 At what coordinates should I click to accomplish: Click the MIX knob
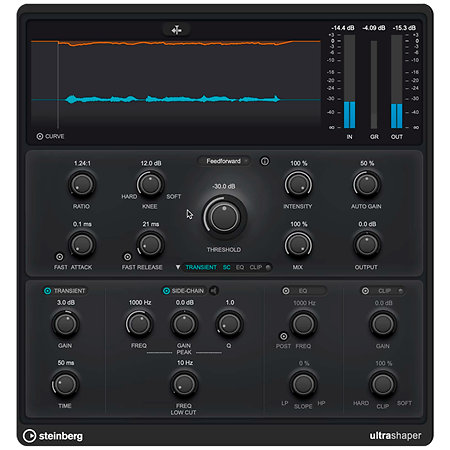(x=298, y=245)
